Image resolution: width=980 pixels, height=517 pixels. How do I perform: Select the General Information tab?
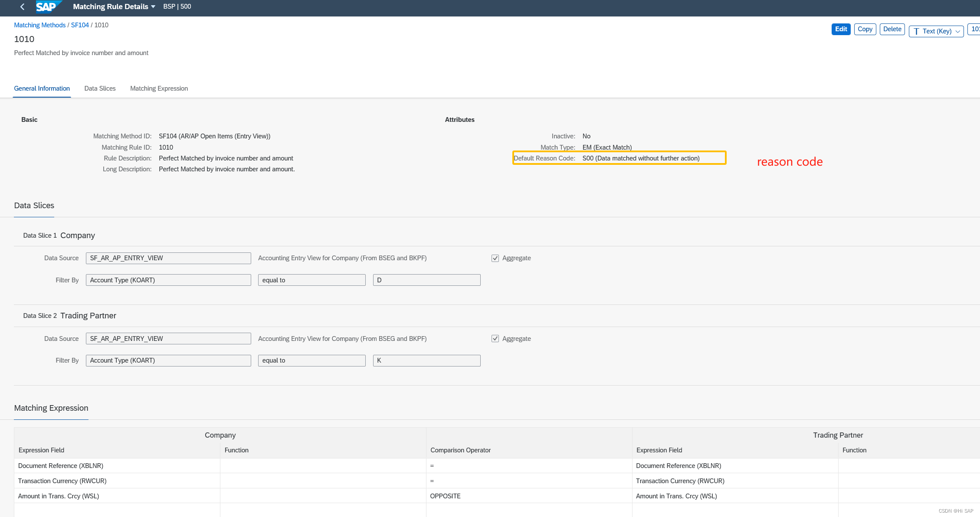[x=42, y=88]
